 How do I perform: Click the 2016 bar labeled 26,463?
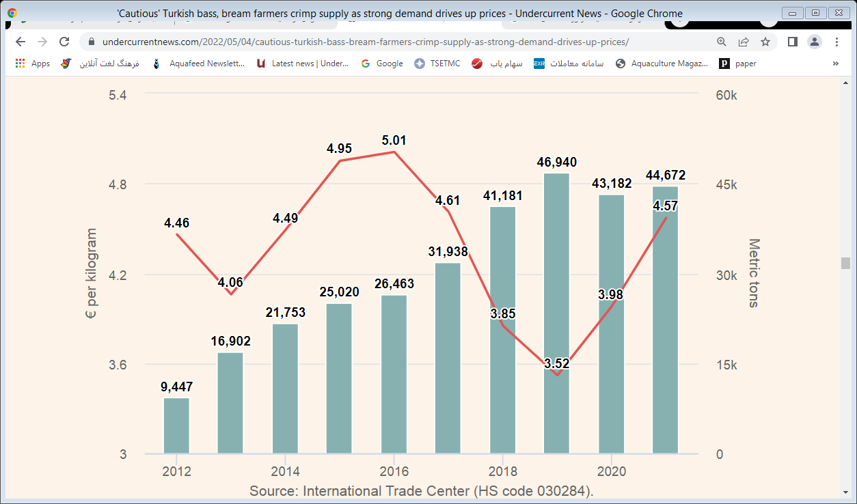(x=394, y=374)
